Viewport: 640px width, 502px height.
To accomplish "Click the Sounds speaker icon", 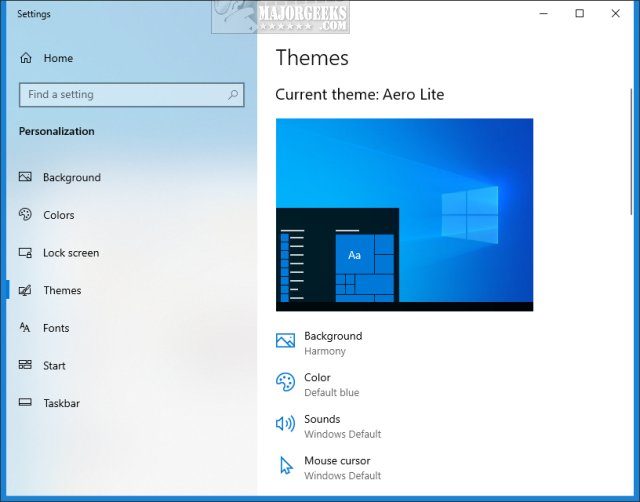I will click(x=285, y=424).
